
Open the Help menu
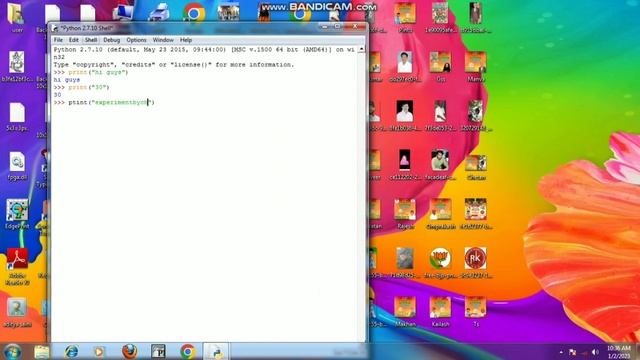(x=186, y=40)
